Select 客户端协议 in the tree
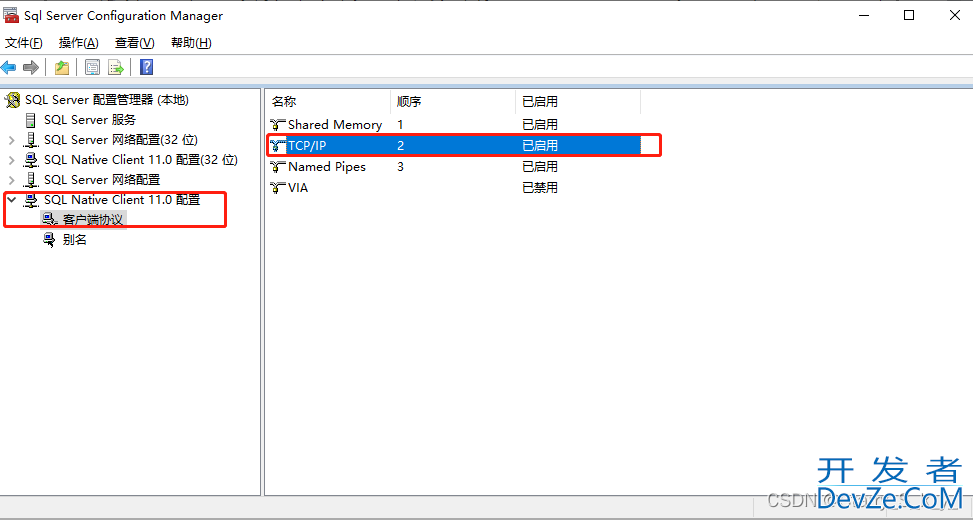Viewport: 973px width, 520px height. pos(92,220)
